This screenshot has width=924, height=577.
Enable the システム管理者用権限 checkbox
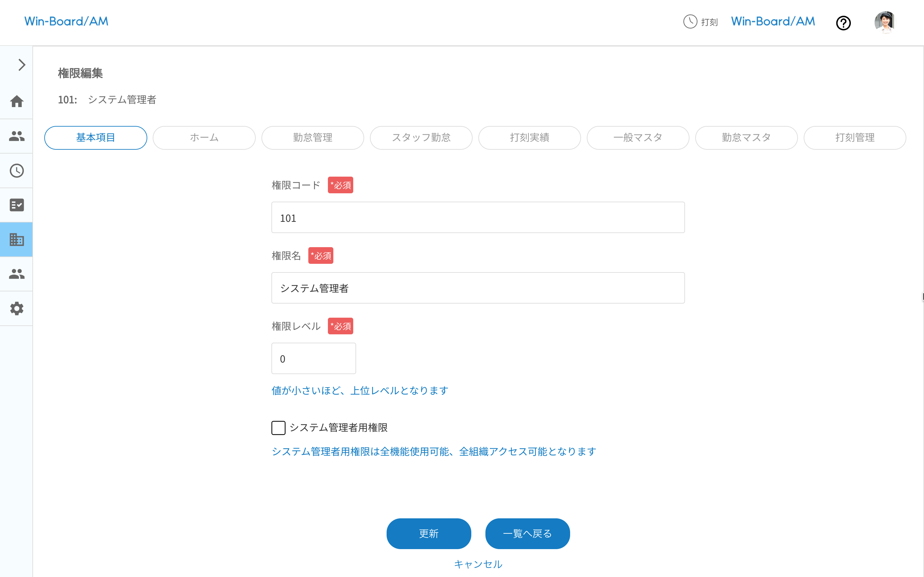click(278, 428)
